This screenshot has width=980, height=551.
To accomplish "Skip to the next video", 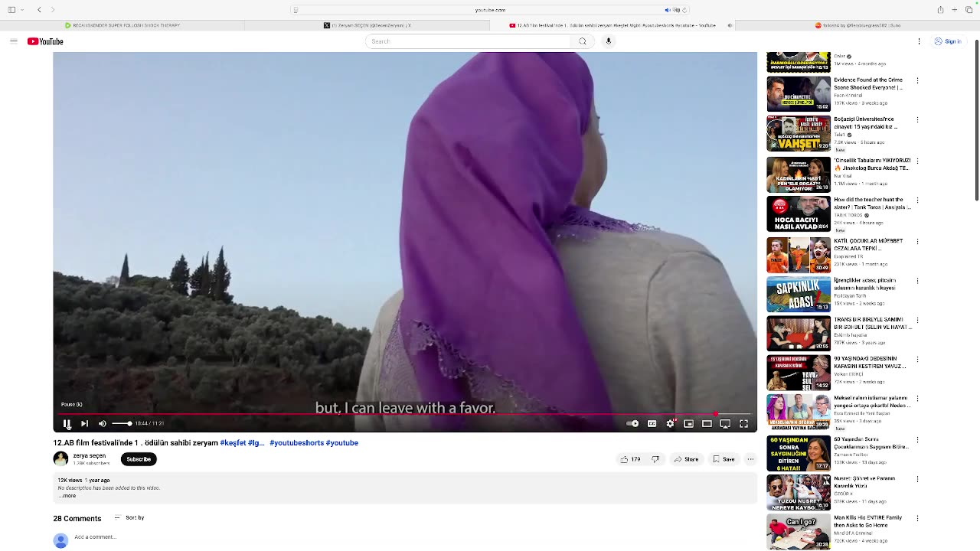I will [x=84, y=423].
